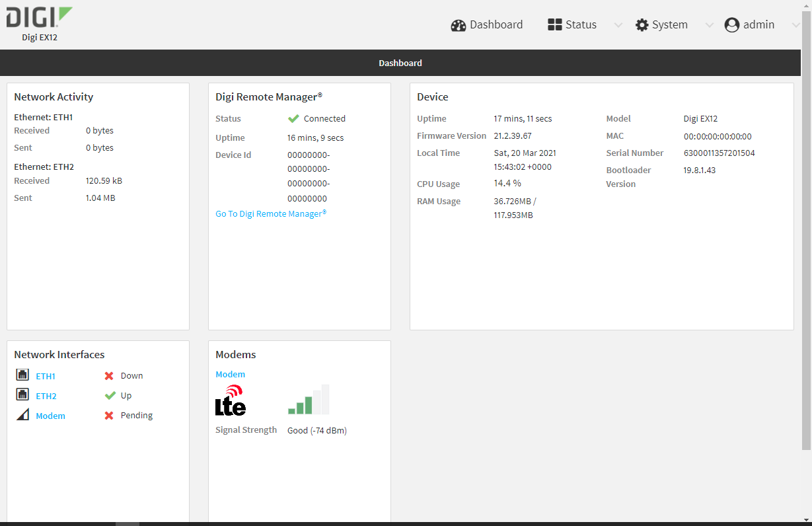Select ETH2 Received value 120.59 kB

[104, 180]
